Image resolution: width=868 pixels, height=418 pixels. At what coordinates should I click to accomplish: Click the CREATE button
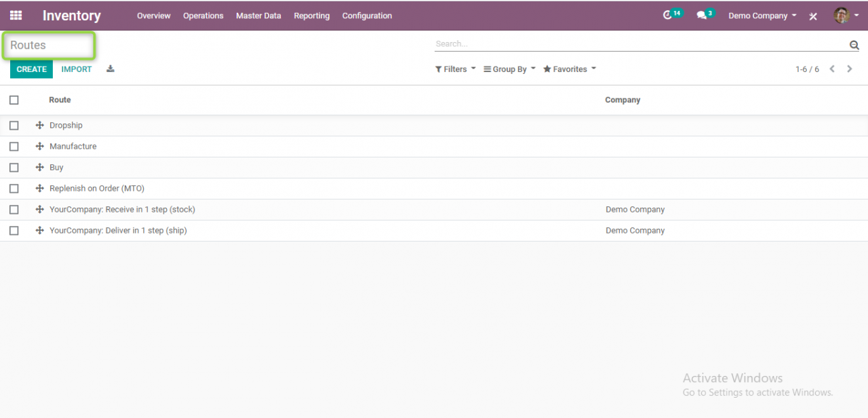31,69
